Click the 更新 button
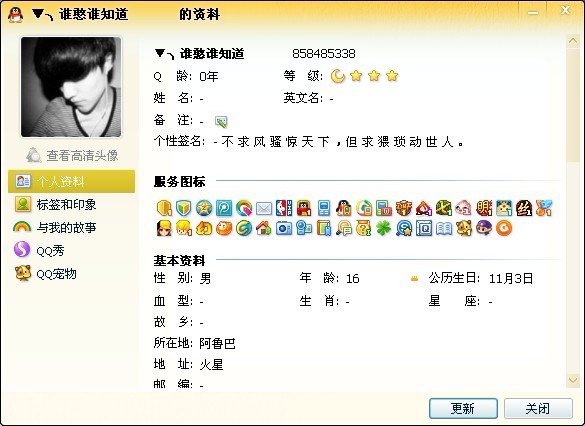Screen dimensions: 585x426 pos(463,408)
